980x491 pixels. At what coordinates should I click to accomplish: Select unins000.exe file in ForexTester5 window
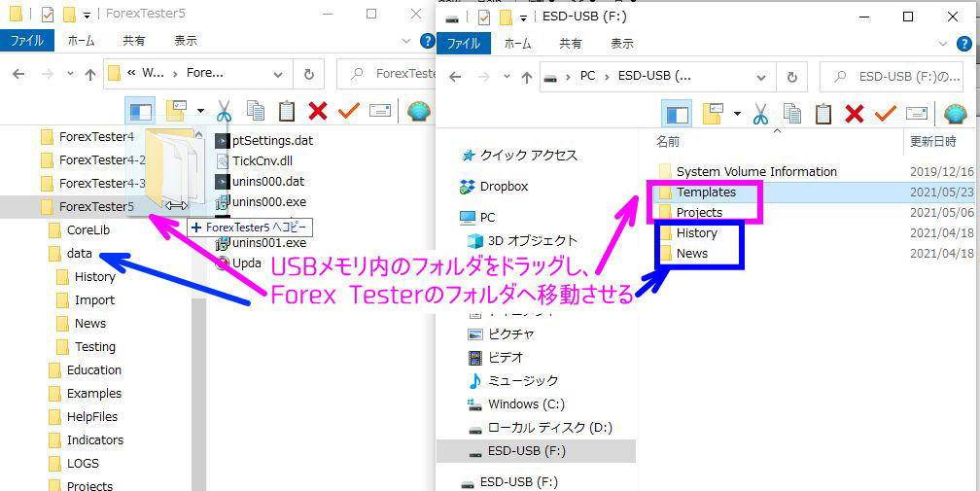[269, 202]
